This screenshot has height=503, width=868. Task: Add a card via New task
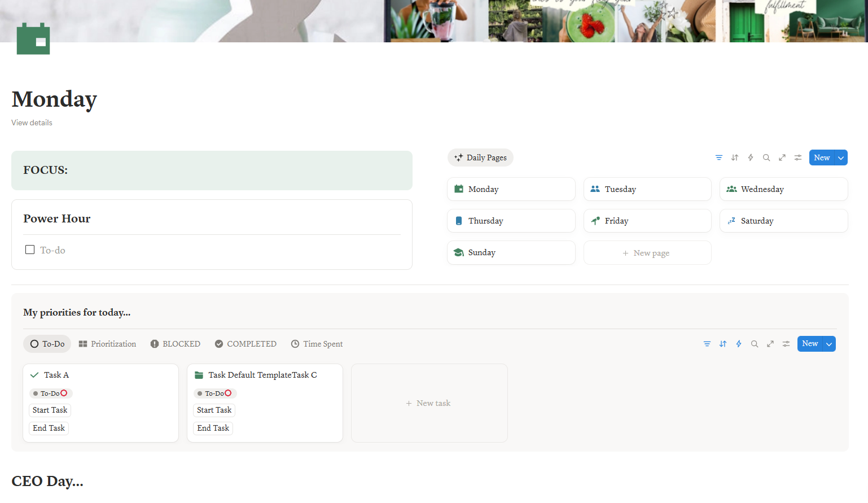click(x=428, y=403)
